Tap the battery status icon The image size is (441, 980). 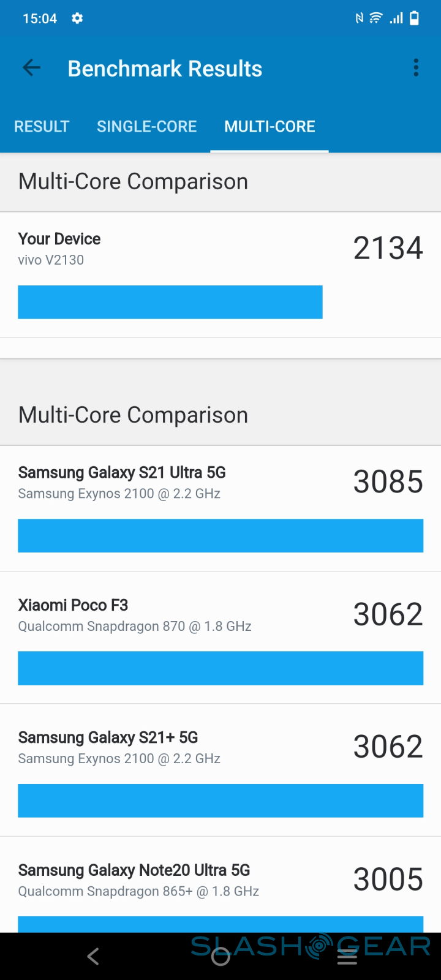415,18
